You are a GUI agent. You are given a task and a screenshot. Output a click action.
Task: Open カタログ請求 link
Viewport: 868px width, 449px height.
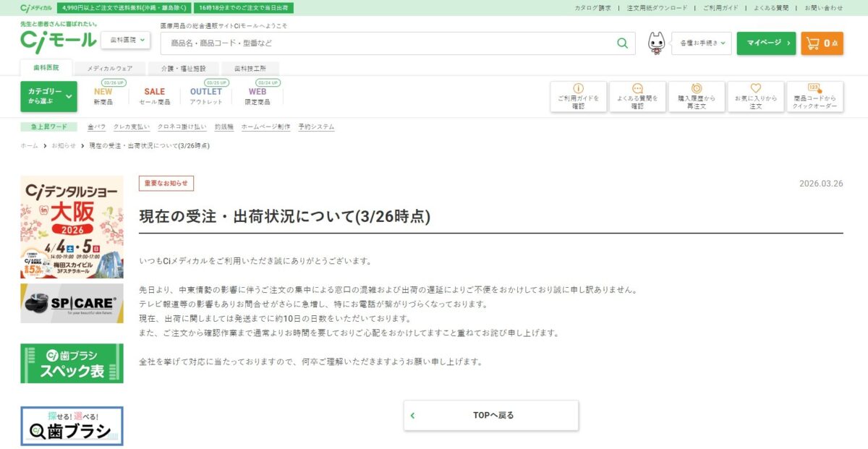coord(592,7)
